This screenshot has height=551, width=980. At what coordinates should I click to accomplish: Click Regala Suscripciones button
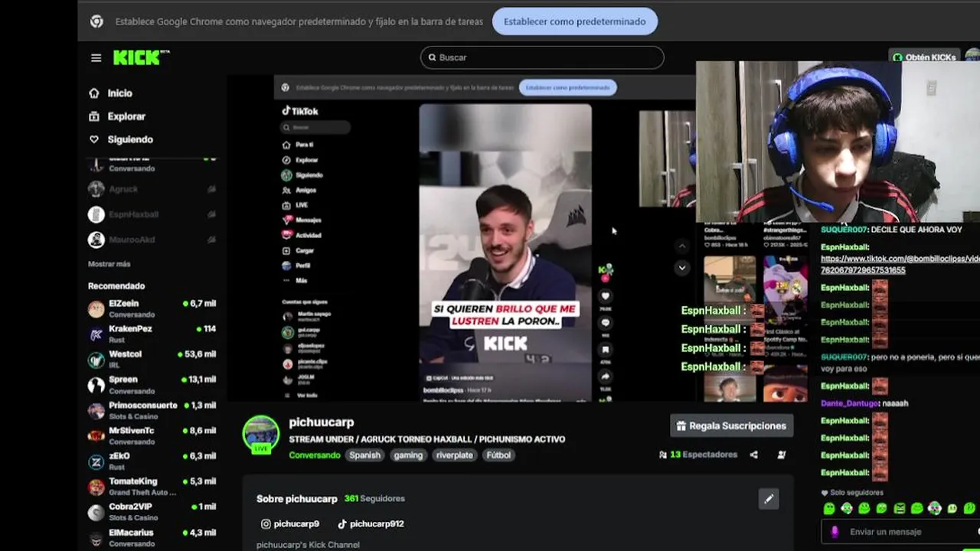tap(731, 425)
